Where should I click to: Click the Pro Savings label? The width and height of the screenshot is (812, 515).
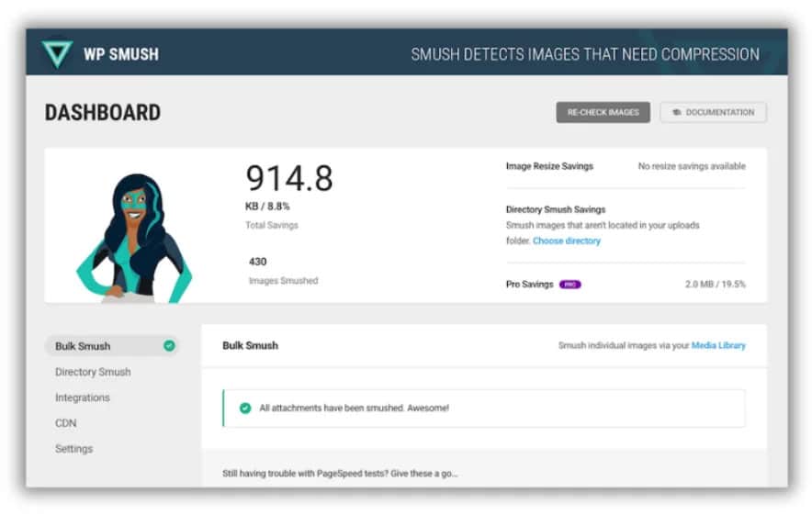pos(529,285)
